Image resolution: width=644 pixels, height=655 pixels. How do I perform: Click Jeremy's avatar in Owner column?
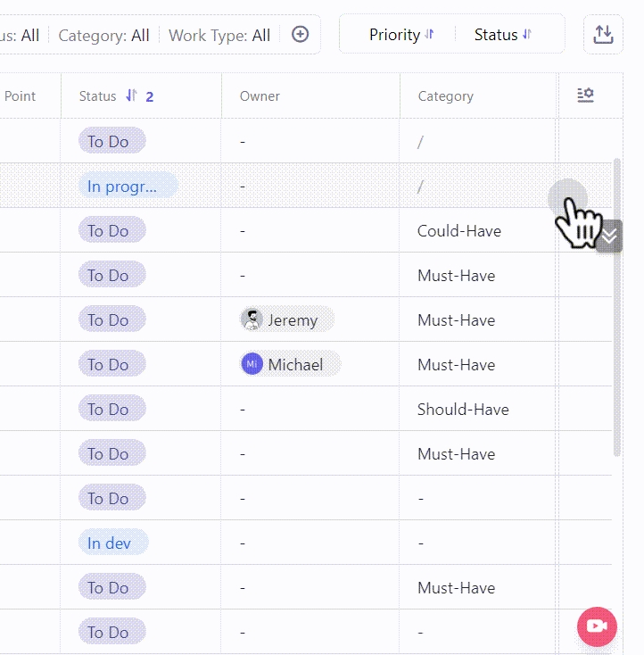252,319
